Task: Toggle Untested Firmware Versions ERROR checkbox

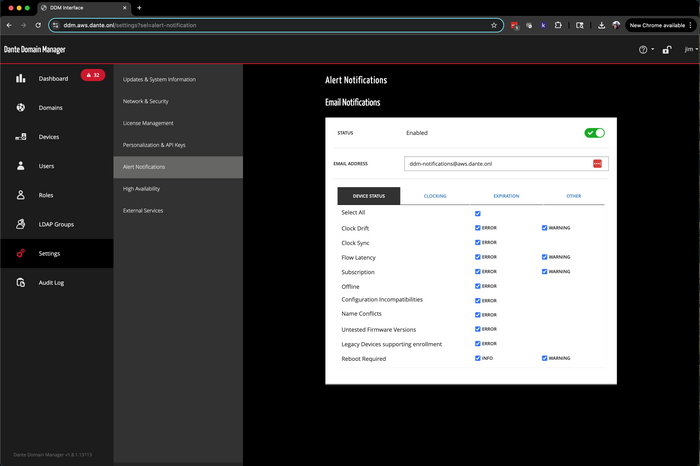Action: pyautogui.click(x=478, y=329)
